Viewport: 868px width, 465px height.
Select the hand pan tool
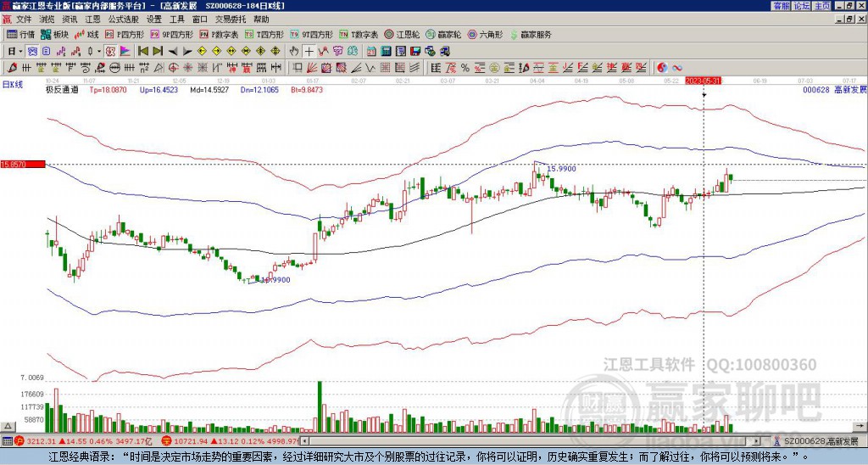pos(294,52)
